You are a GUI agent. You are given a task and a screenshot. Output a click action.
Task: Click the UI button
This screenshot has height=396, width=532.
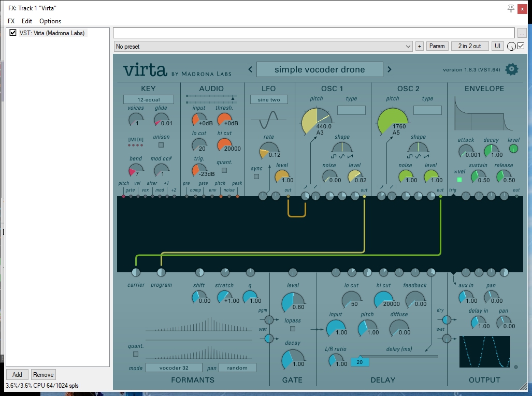(x=497, y=46)
